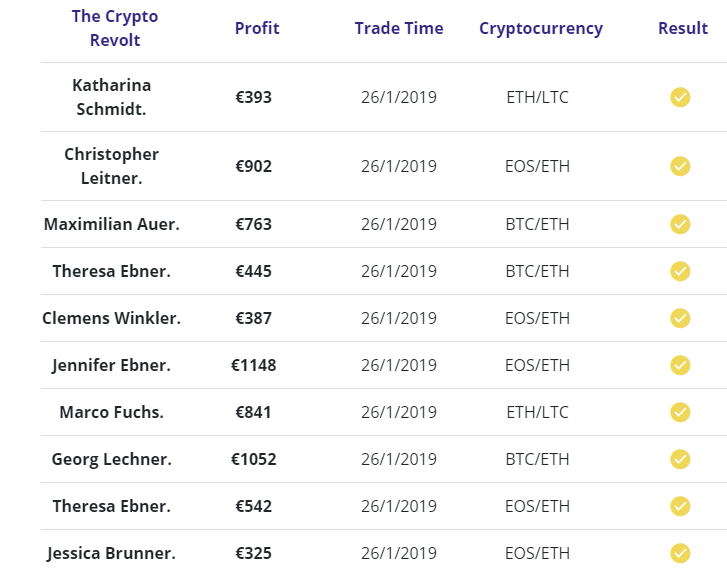Click the checkmark icon in Katharina Schmidt's row

point(680,97)
